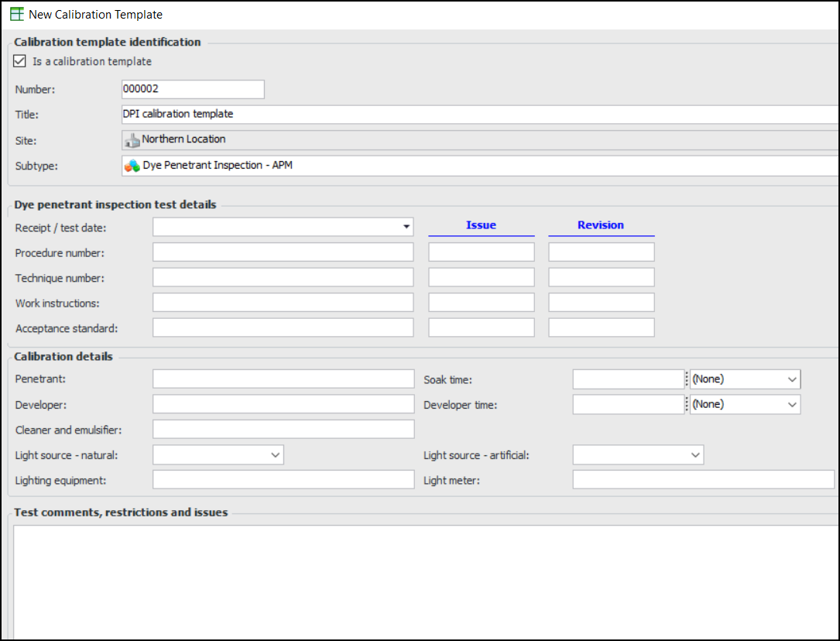Click the Dye Penetrant Inspection subtype icon
The height and width of the screenshot is (641, 840).
click(132, 166)
